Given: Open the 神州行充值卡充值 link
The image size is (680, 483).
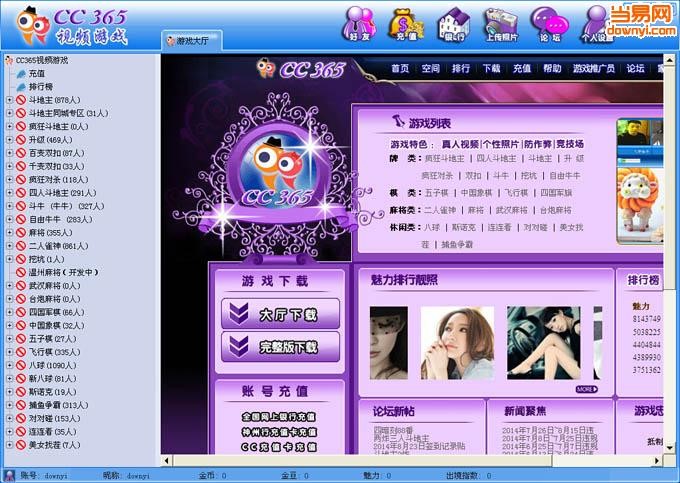Looking at the screenshot, I should pyautogui.click(x=279, y=432).
